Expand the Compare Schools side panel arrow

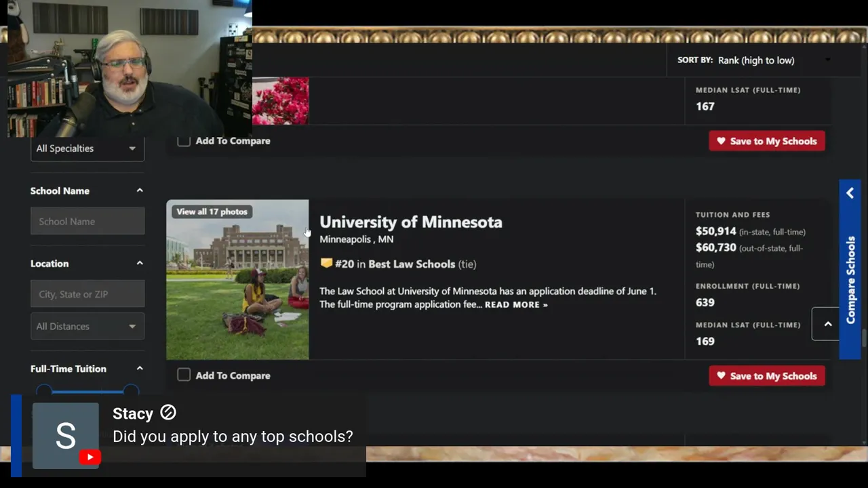coord(850,194)
